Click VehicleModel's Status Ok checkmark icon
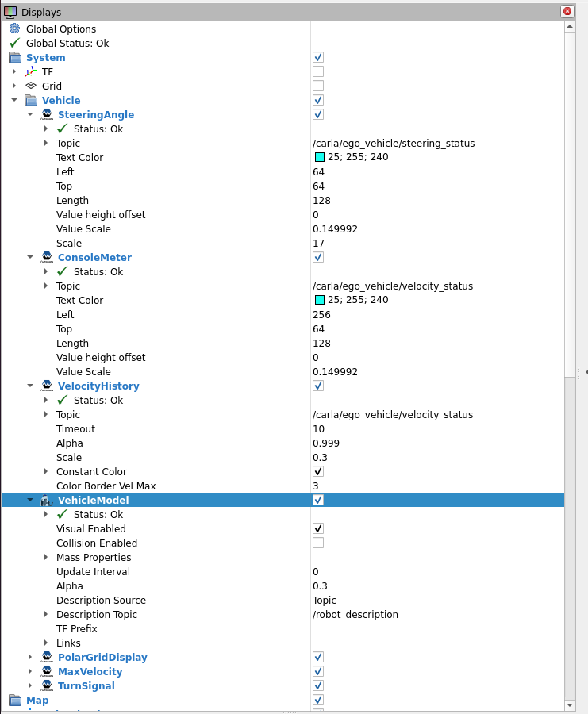 (63, 514)
